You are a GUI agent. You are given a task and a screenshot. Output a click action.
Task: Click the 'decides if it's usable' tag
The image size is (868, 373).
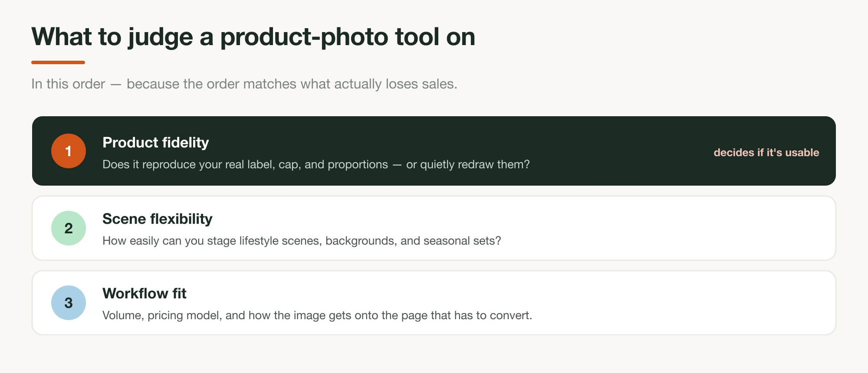[x=766, y=153]
